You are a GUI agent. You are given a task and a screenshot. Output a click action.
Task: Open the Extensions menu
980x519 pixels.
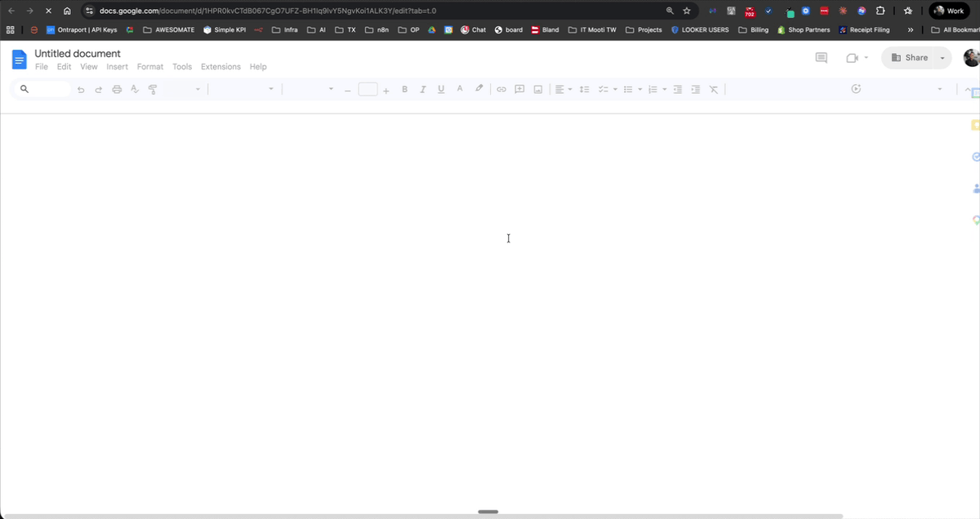(x=222, y=66)
